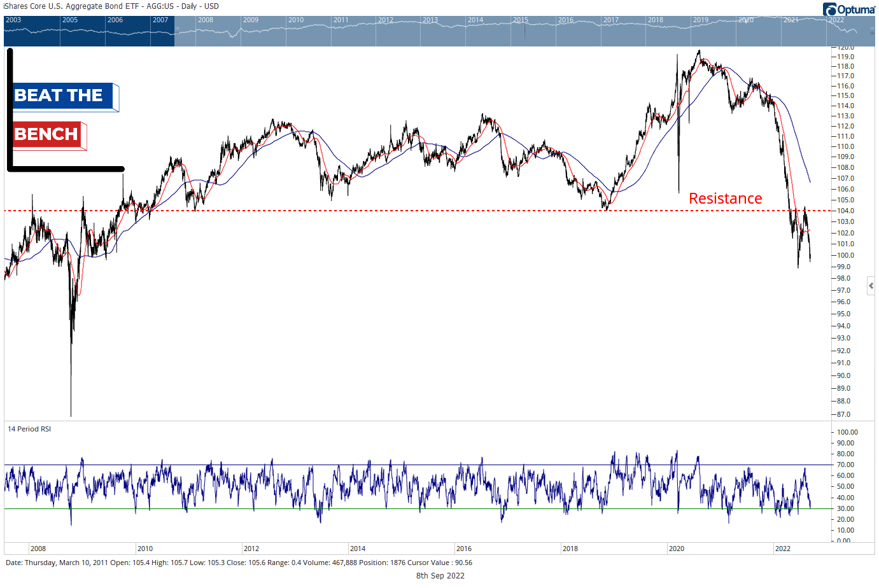Expand the side panel arrow at right edge
Screen dimensions: 879x588
pyautogui.click(x=871, y=286)
